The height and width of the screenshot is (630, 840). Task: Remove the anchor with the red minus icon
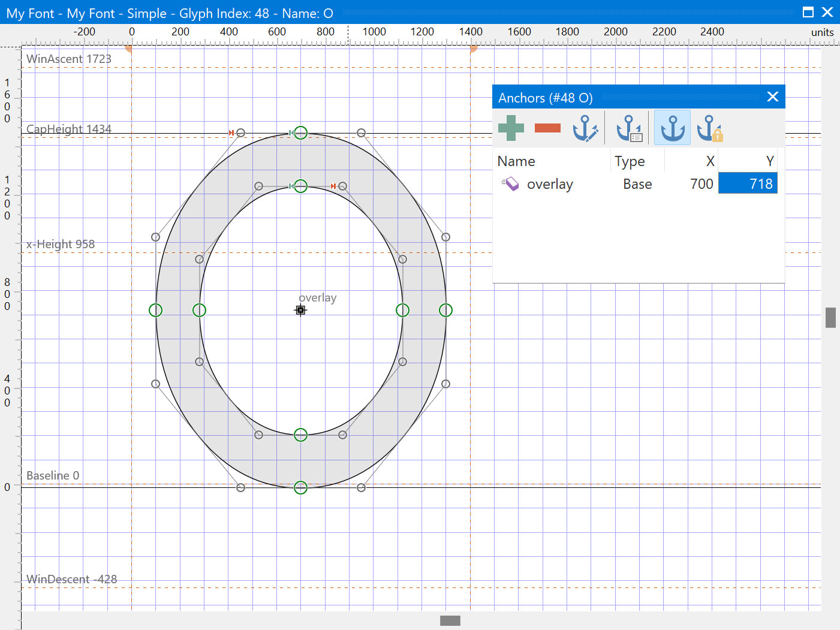(547, 128)
